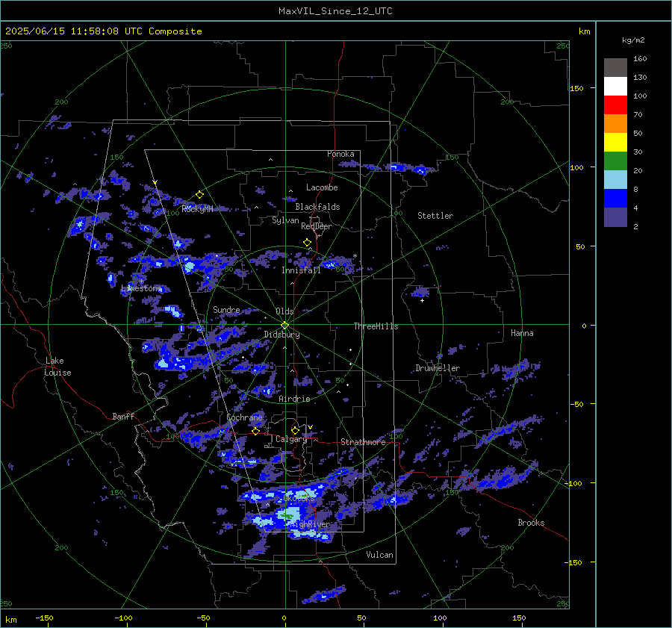Select the bright blue 4-8 legend swatch
672x628 pixels.
click(615, 199)
